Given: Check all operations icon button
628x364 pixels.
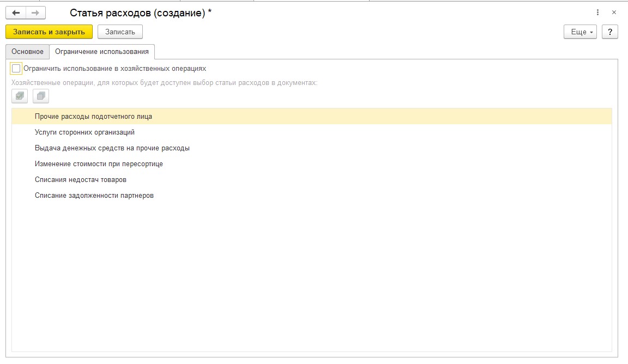Looking at the screenshot, I should 20,96.
